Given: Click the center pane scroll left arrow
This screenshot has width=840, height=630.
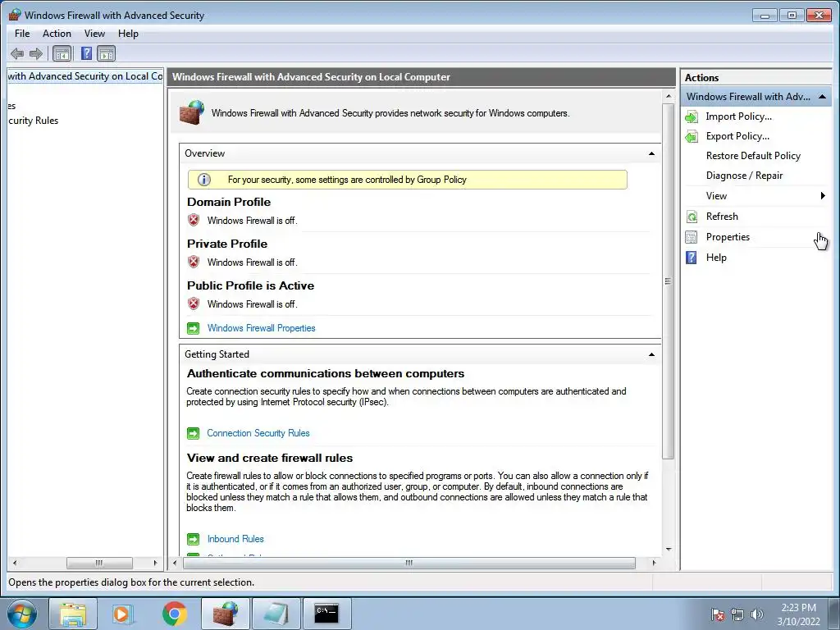Looking at the screenshot, I should point(175,563).
